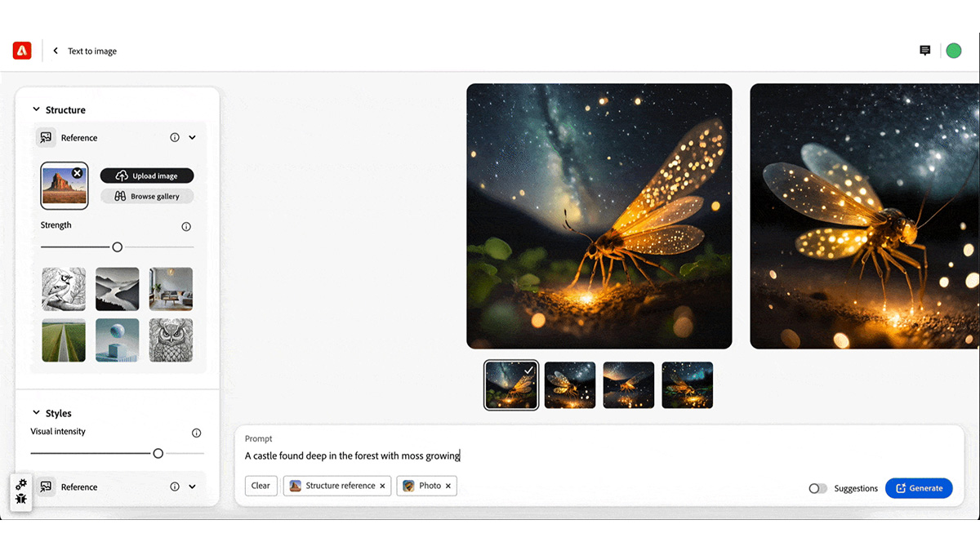Collapse the Styles section

click(36, 413)
